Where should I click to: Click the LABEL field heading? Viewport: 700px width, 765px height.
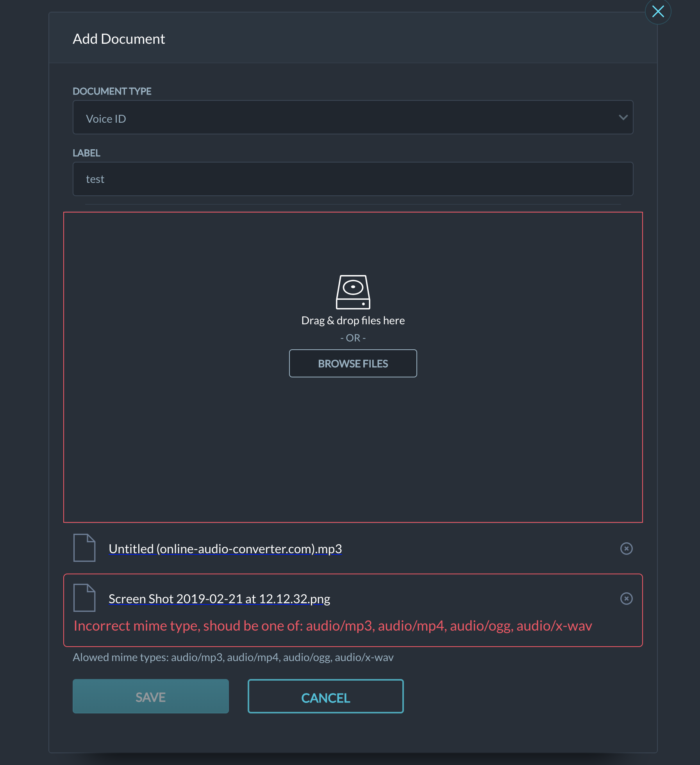click(86, 153)
